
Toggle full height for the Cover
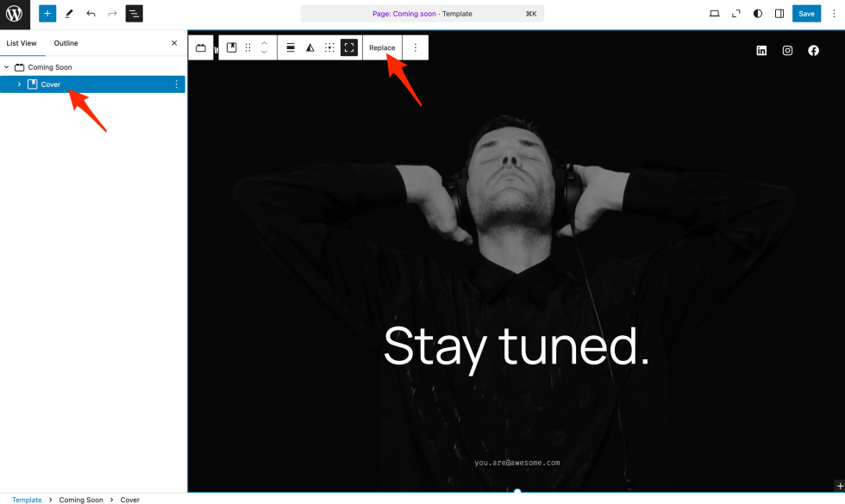(349, 48)
